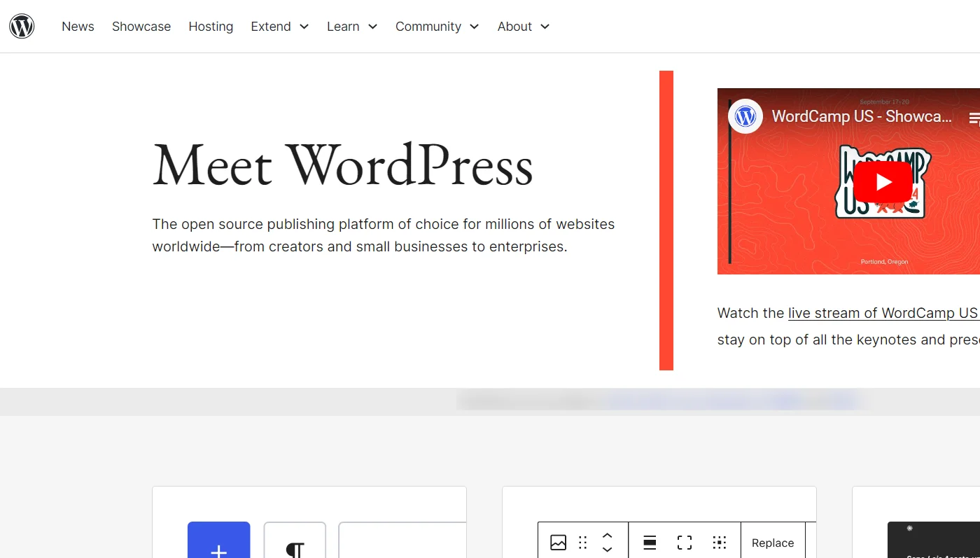This screenshot has height=558, width=980.
Task: Follow the live stream of WordCamp US link
Action: tap(883, 313)
